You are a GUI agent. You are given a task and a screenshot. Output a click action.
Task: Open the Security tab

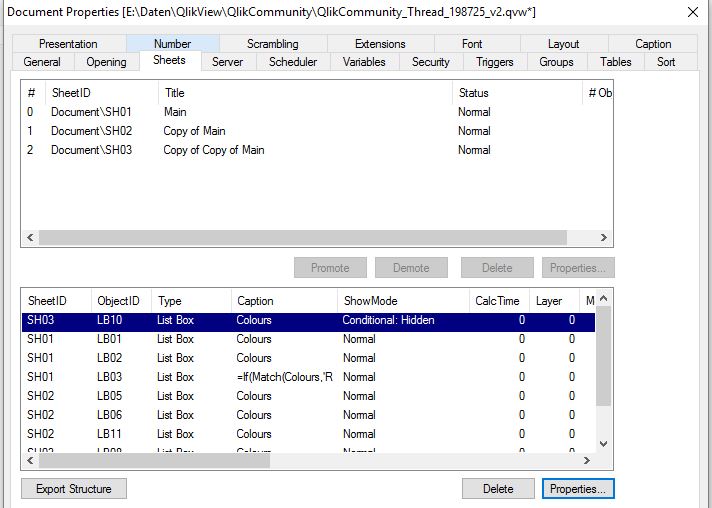click(430, 62)
